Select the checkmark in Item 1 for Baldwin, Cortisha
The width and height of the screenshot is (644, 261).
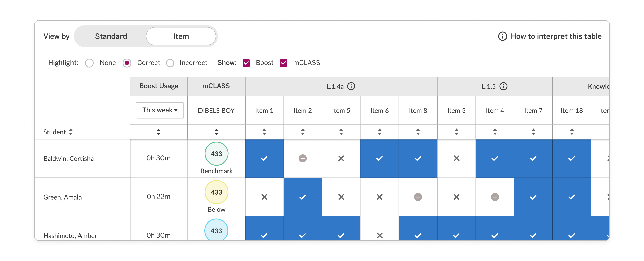tap(264, 158)
